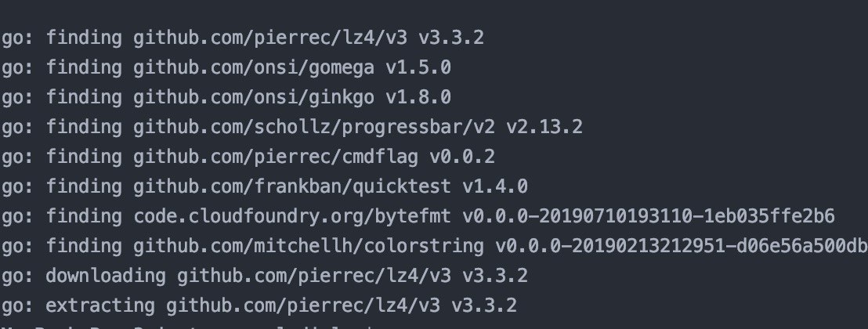Screen dimensions: 868x329
Task: Click the gomega version v1.5.0
Action: [x=418, y=67]
